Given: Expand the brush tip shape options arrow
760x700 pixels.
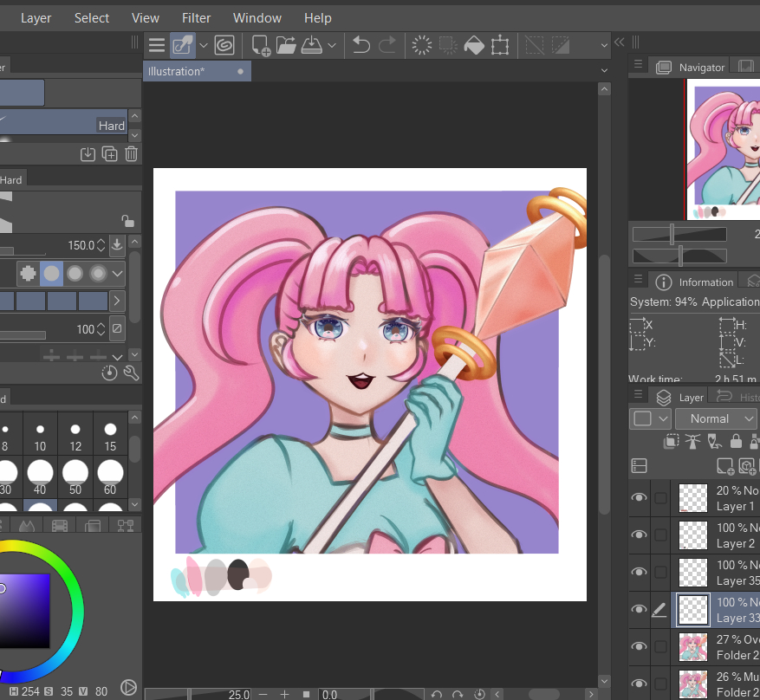Looking at the screenshot, I should click(x=117, y=274).
